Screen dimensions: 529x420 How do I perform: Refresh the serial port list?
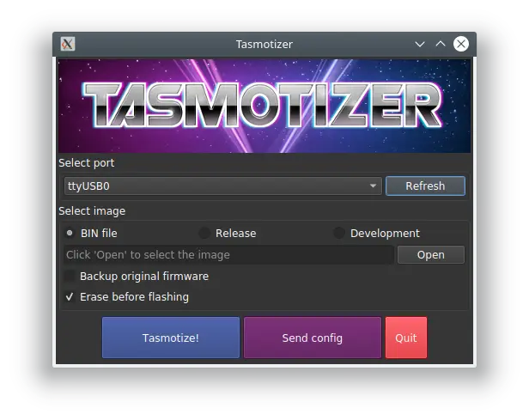click(x=425, y=186)
